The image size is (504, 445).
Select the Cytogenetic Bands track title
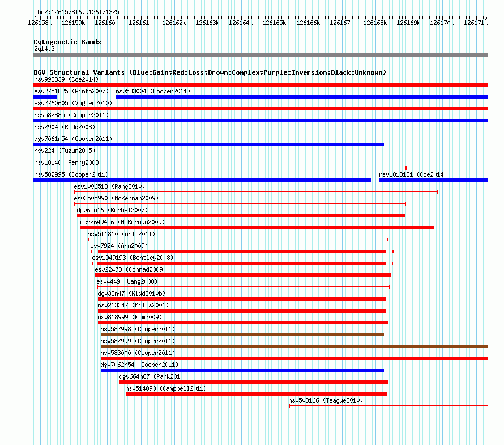[67, 42]
